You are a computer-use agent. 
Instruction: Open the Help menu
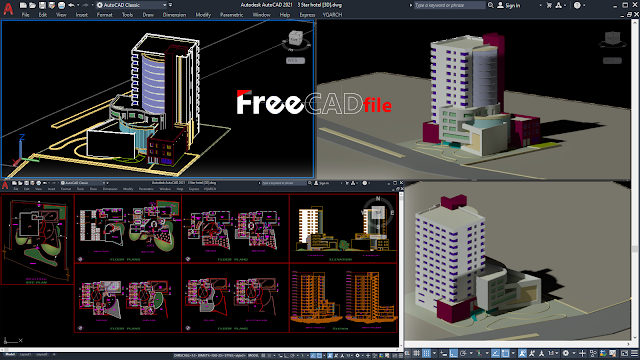[284, 15]
